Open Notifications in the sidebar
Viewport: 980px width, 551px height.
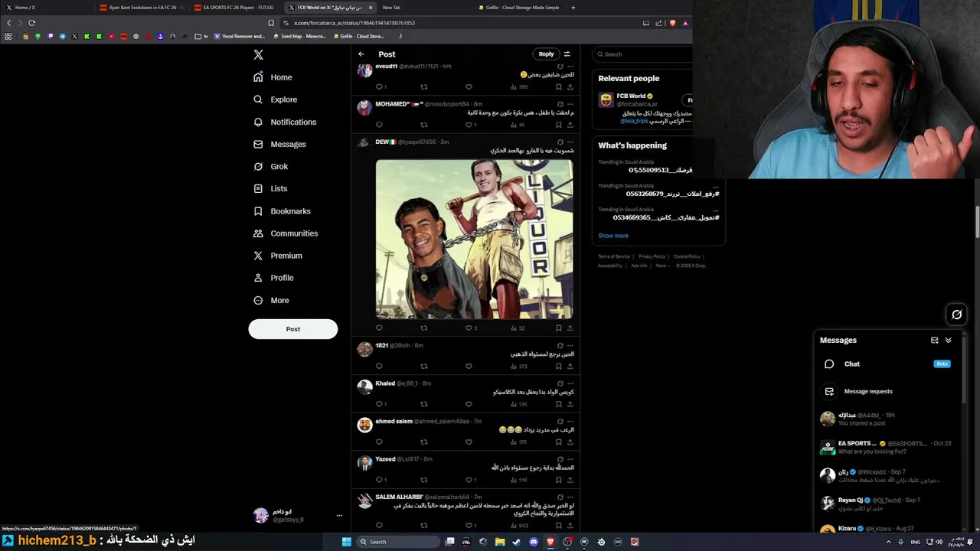tap(284, 122)
